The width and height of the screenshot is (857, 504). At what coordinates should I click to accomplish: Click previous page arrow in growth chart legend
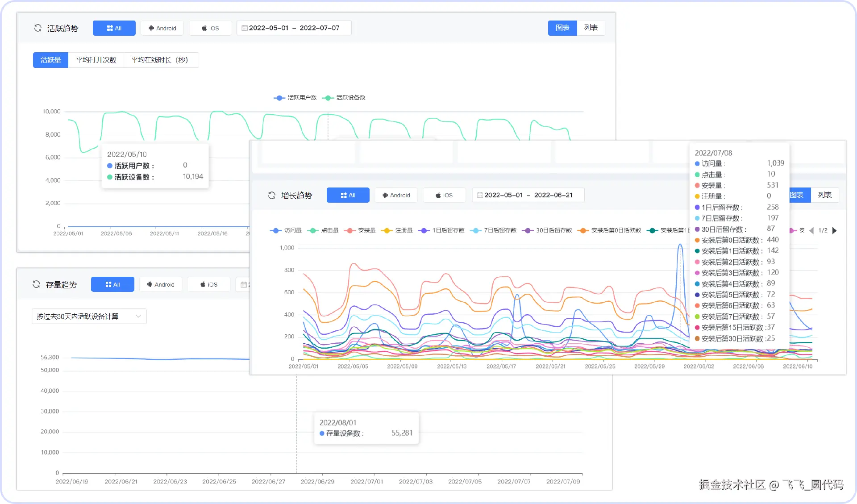click(x=811, y=231)
